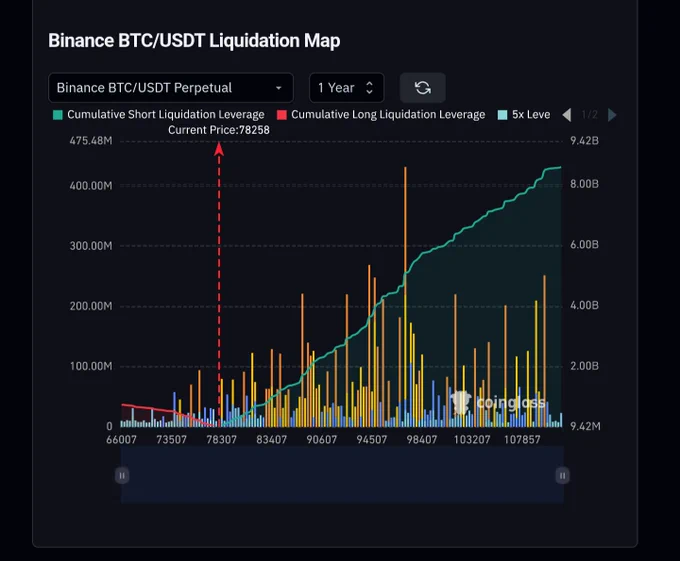Click the 1/2 legend page indicator
The image size is (680, 561).
[589, 115]
